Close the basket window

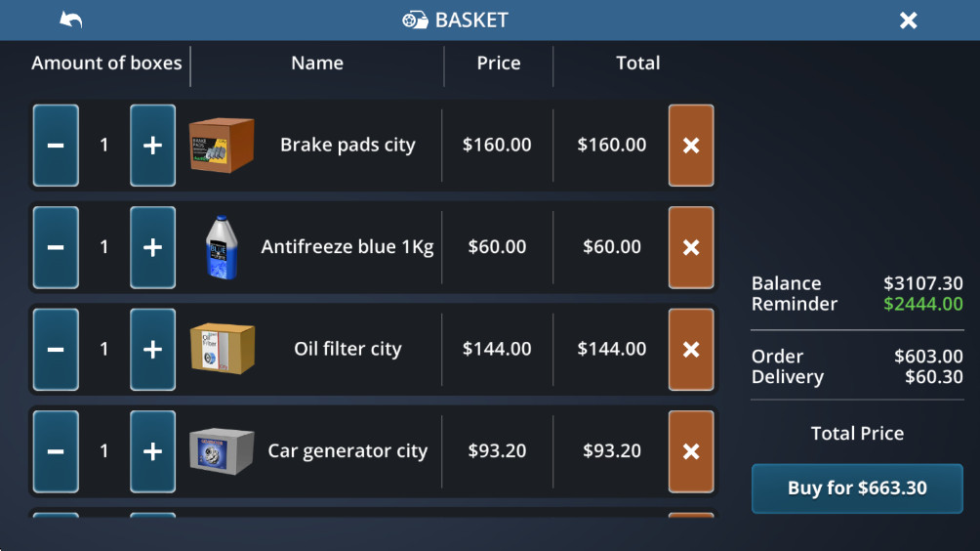908,21
